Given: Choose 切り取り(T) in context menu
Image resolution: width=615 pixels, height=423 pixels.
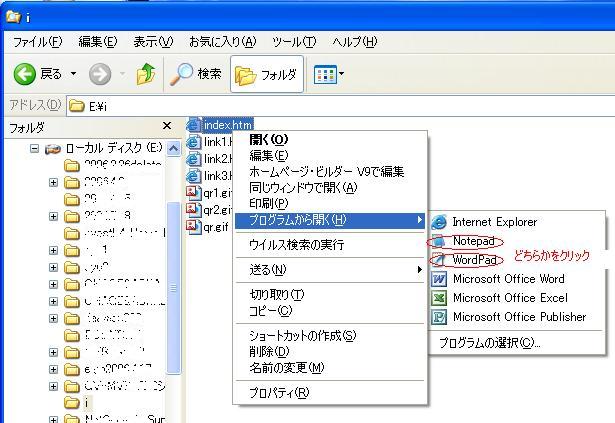Looking at the screenshot, I should (x=330, y=295).
